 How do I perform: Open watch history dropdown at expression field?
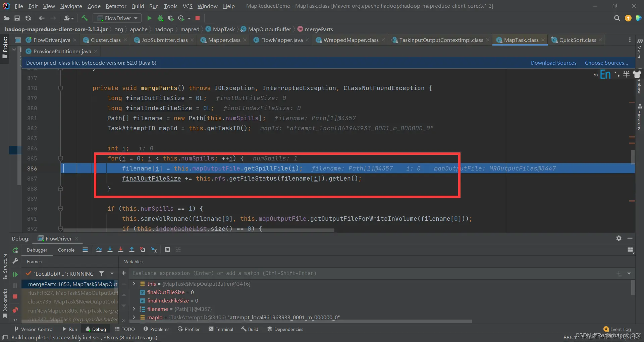point(629,274)
